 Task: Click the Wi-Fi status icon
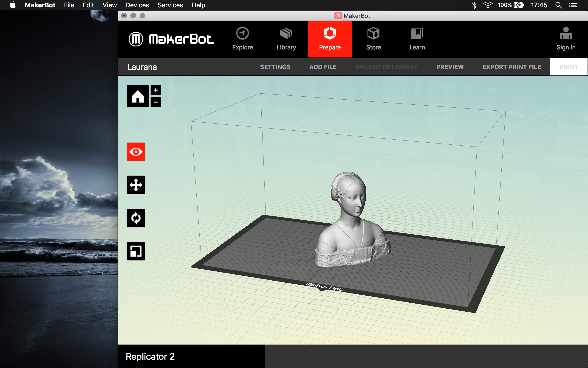point(488,5)
